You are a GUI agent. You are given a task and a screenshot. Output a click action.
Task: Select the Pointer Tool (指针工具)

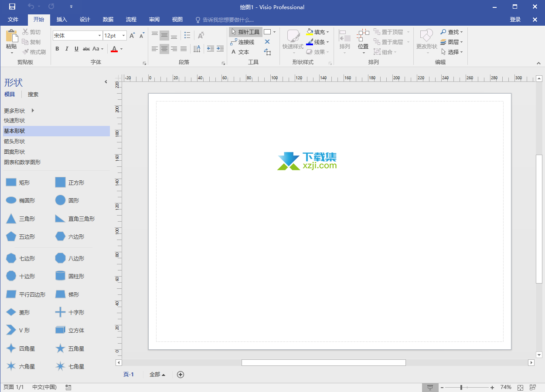pyautogui.click(x=245, y=32)
